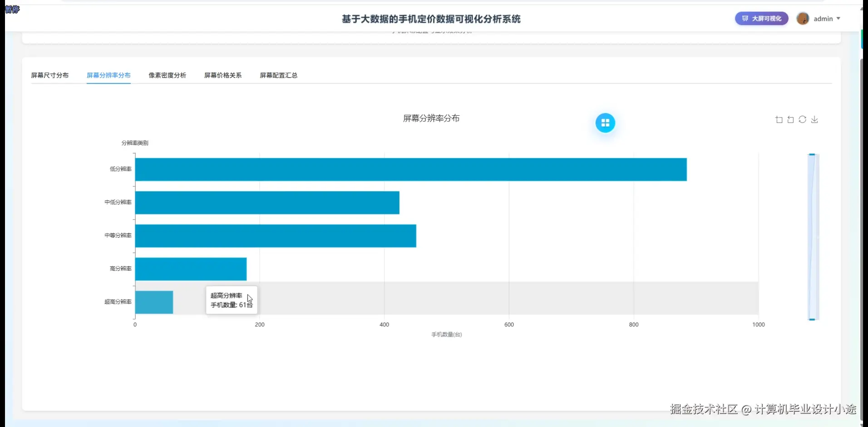Click the 中低分辨率 bar
Image resolution: width=868 pixels, height=427 pixels.
[267, 202]
